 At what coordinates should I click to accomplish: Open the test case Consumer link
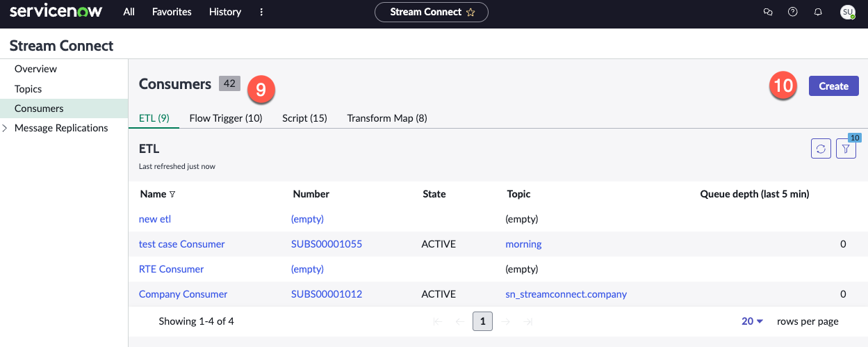click(x=182, y=244)
